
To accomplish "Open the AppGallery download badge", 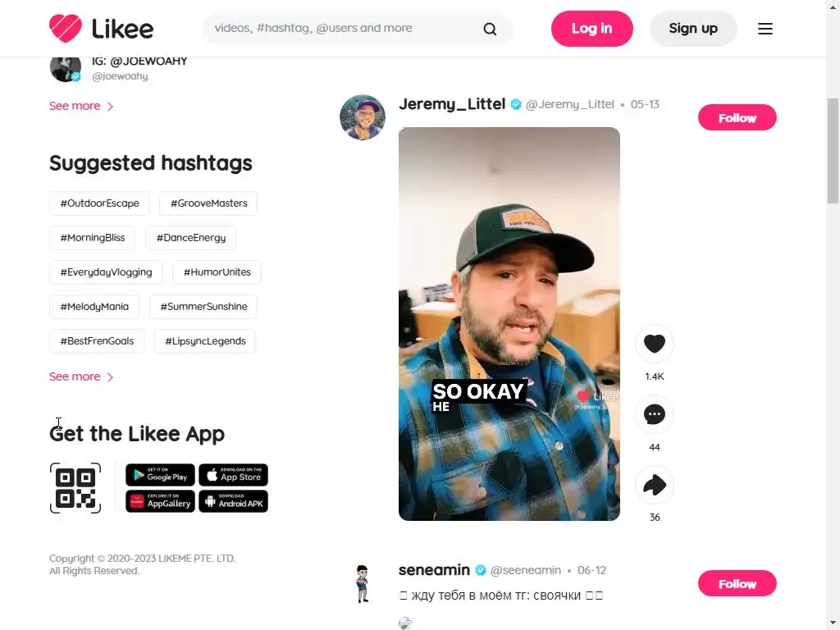I will (160, 501).
